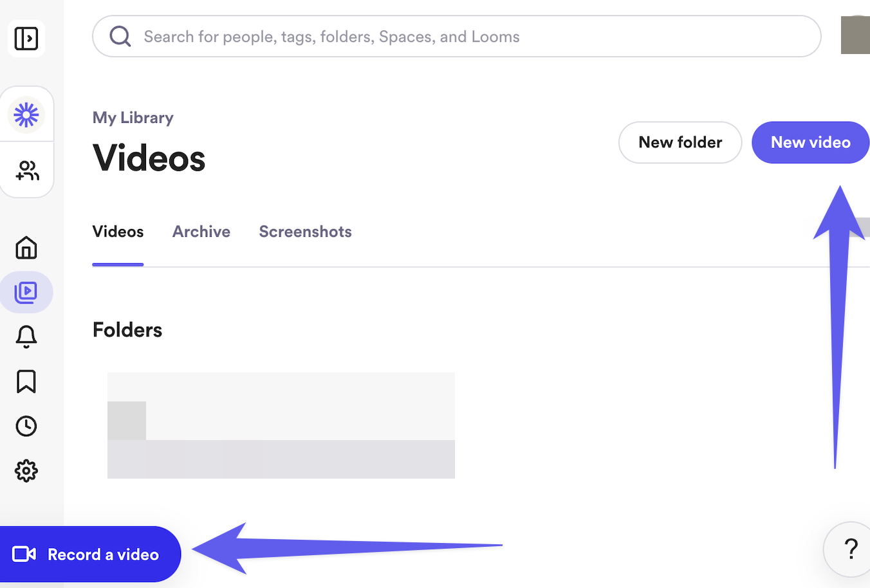870x588 pixels.
Task: Open the bookmark Watch Later icon
Action: tap(26, 381)
